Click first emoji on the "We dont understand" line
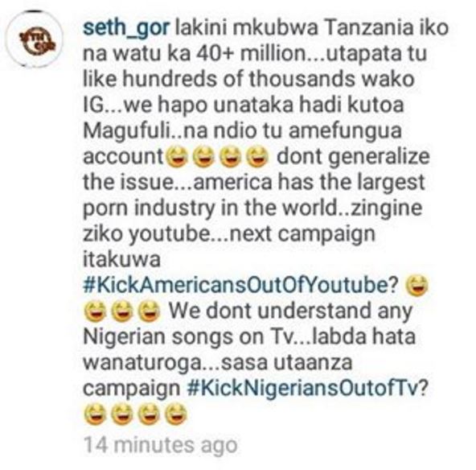Image resolution: width=476 pixels, height=470 pixels. coord(96,311)
